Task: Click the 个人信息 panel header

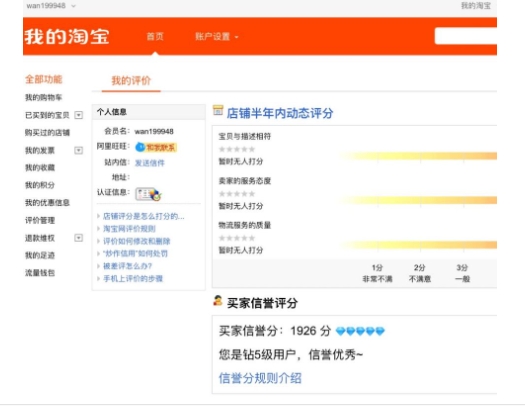Action: (149, 112)
